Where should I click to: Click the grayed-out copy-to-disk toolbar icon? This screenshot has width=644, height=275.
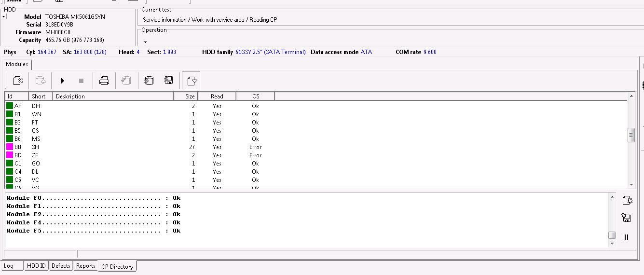coord(126,81)
